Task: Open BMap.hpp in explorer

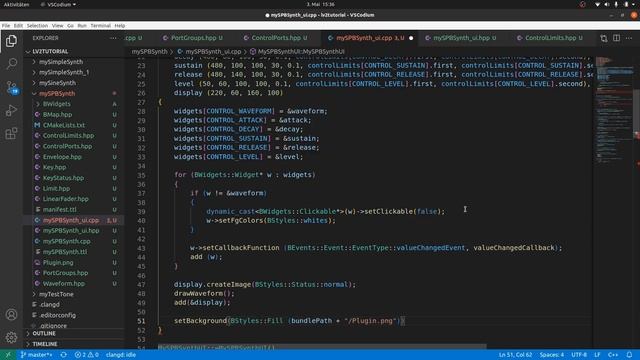Action: click(x=73, y=115)
